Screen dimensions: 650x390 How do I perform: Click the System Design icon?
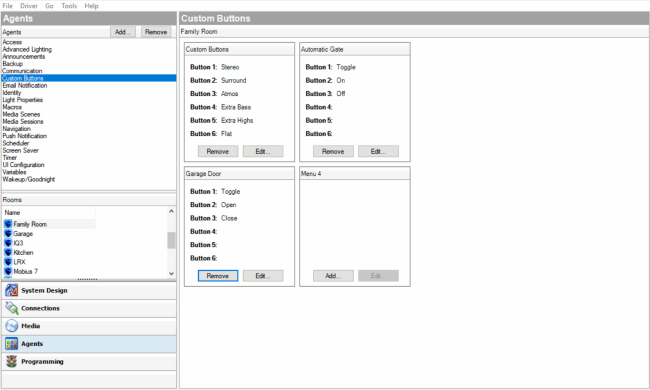click(x=12, y=291)
